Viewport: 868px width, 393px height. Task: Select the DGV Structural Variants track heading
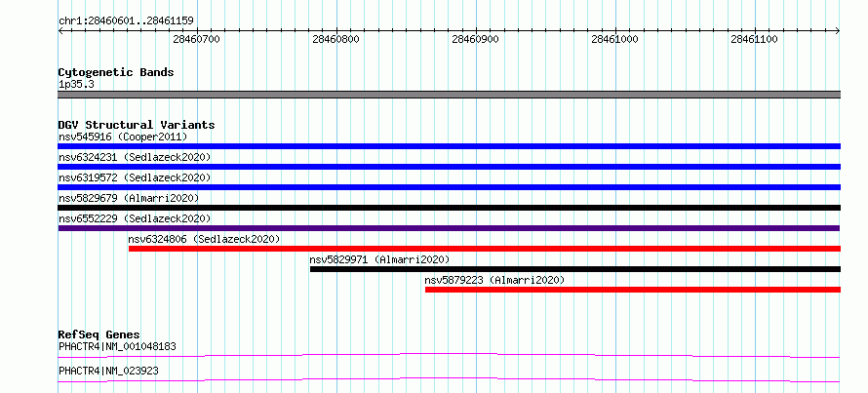click(137, 125)
